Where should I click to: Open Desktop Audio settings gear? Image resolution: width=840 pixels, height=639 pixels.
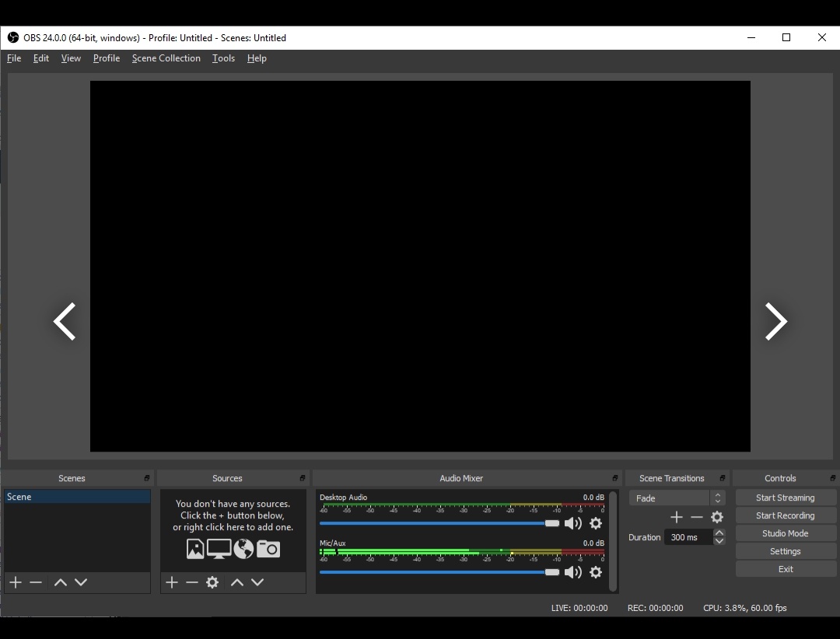[x=596, y=523]
